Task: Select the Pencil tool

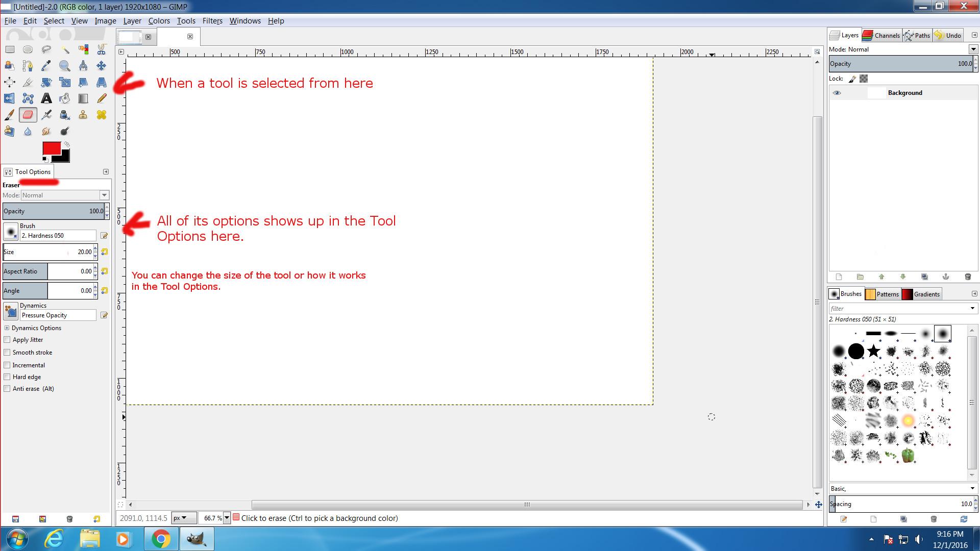Action: coord(102,98)
